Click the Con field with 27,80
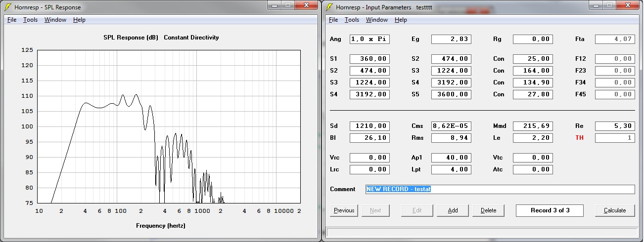This screenshot has width=644, height=242. tap(533, 94)
